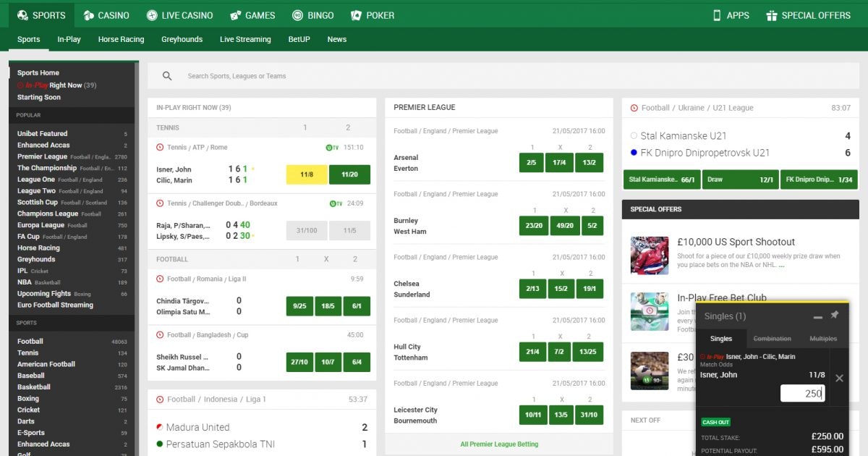Click the Poker cards icon

pyautogui.click(x=356, y=15)
